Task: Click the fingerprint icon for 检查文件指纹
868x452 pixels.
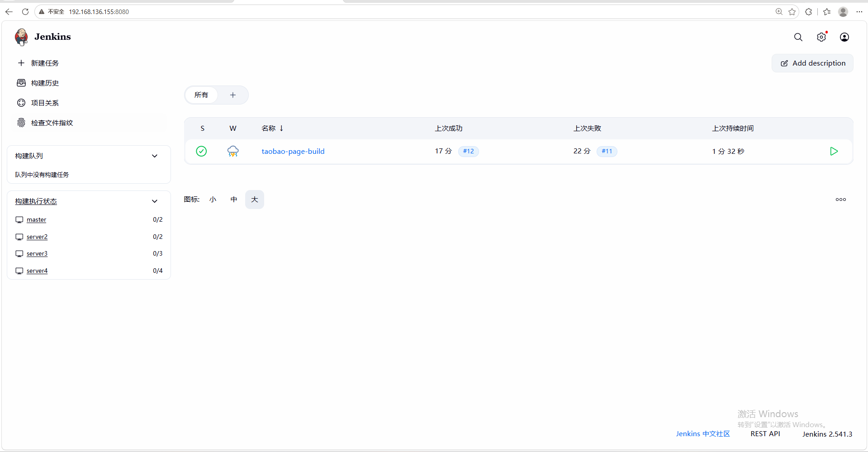Action: click(21, 123)
